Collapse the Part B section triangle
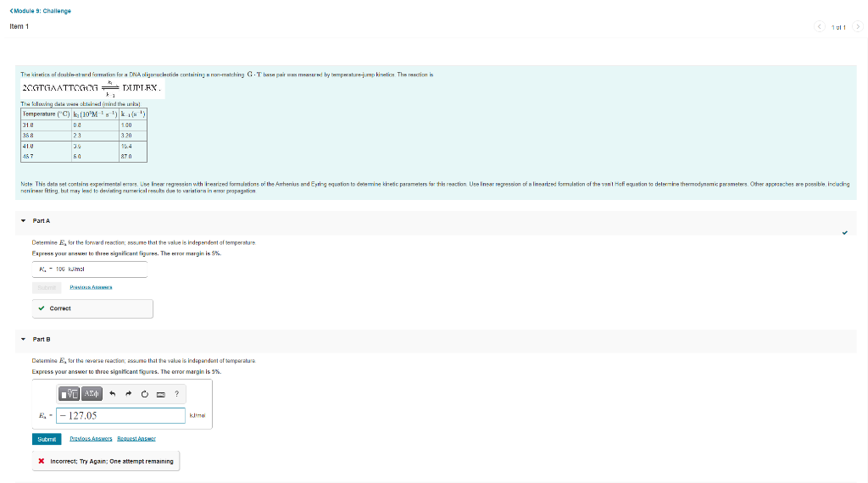This screenshot has height=483, width=868. [23, 339]
